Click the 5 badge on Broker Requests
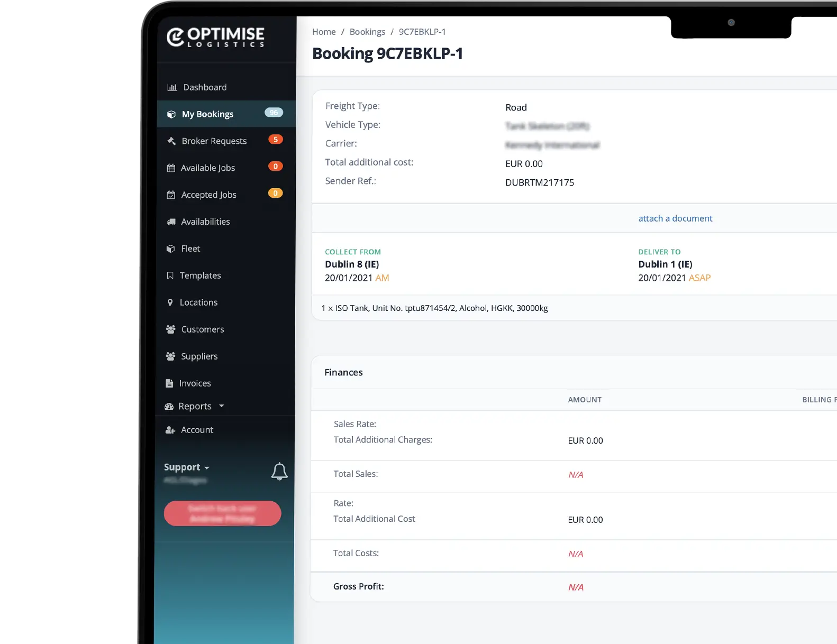This screenshot has height=644, width=837. click(x=276, y=140)
